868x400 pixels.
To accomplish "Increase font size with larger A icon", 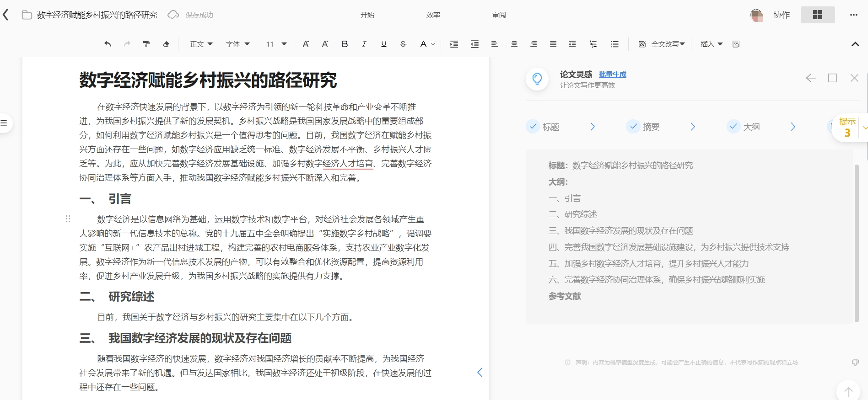I will click(306, 44).
